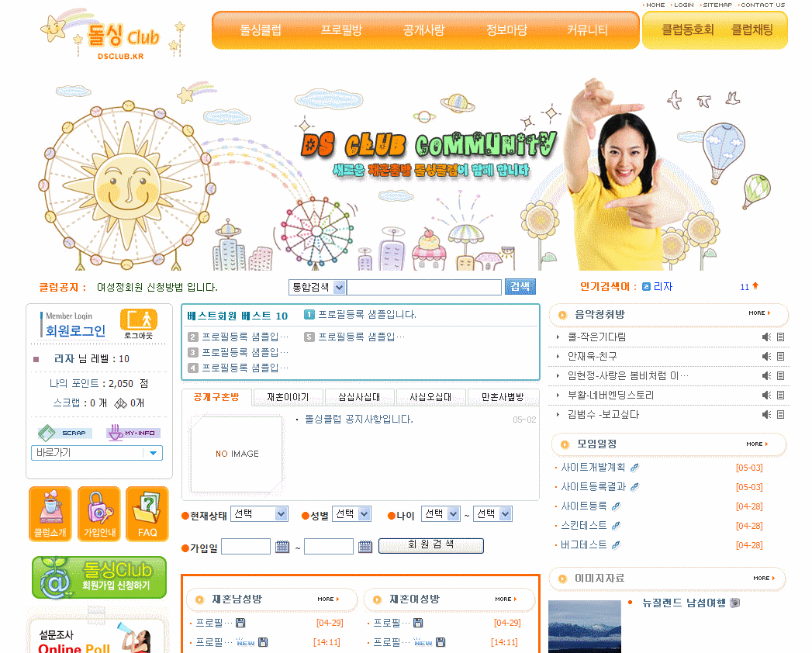
Task: Open the 여성정회원 신청방법 notice link
Action: [x=157, y=288]
